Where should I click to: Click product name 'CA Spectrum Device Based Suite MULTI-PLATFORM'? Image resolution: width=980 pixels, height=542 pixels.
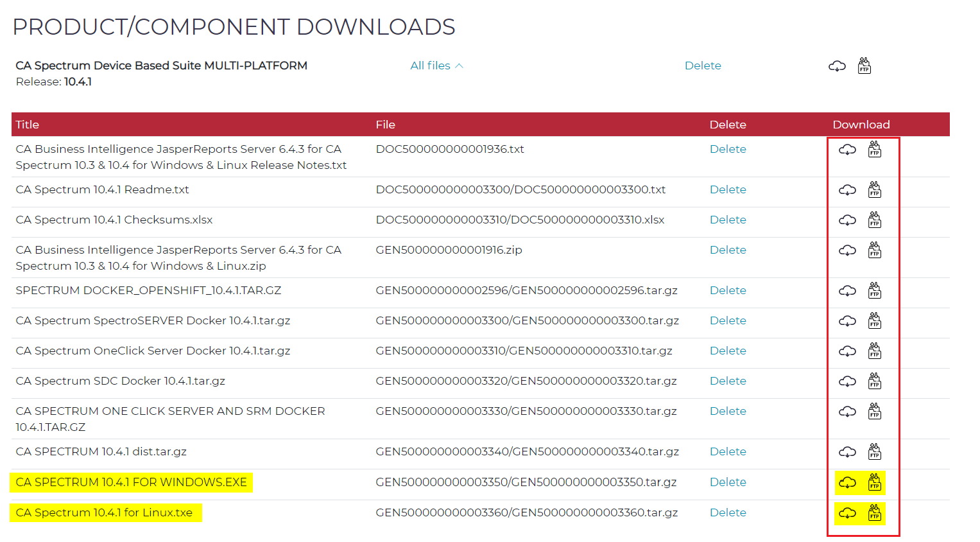[162, 66]
